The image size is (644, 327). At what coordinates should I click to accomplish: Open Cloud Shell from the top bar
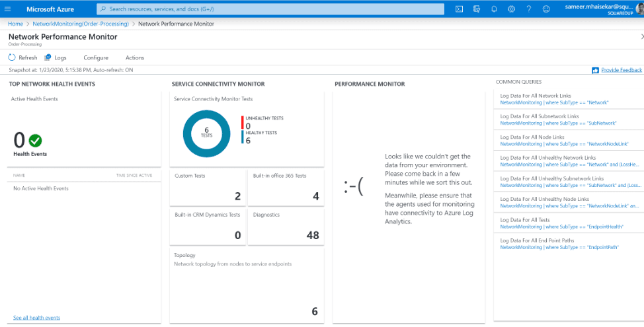click(x=459, y=9)
